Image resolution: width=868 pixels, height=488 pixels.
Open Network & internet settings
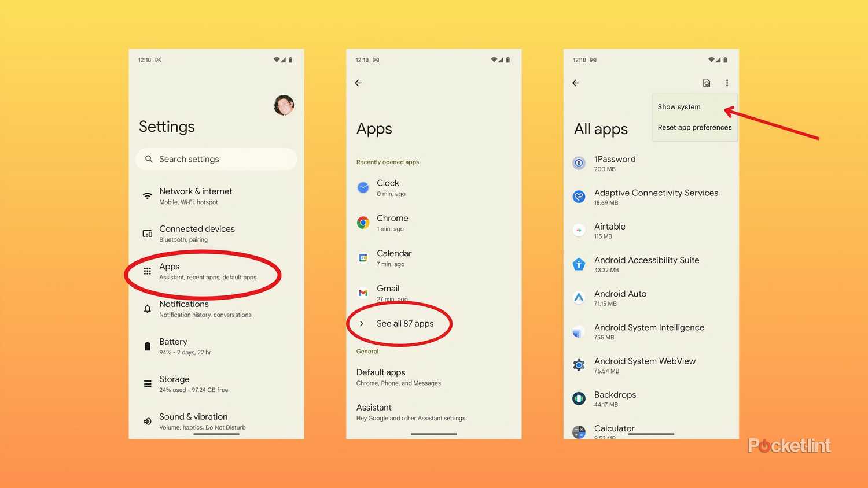coord(216,196)
